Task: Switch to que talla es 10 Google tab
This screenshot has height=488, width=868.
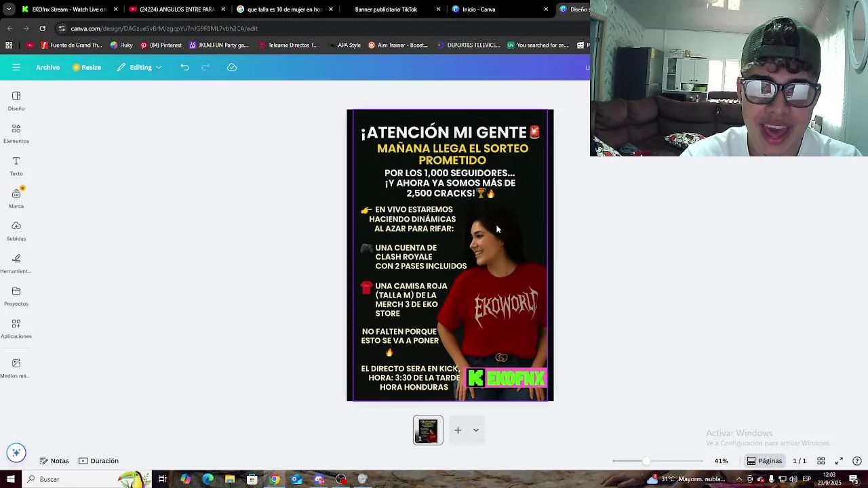Action: coord(284,9)
